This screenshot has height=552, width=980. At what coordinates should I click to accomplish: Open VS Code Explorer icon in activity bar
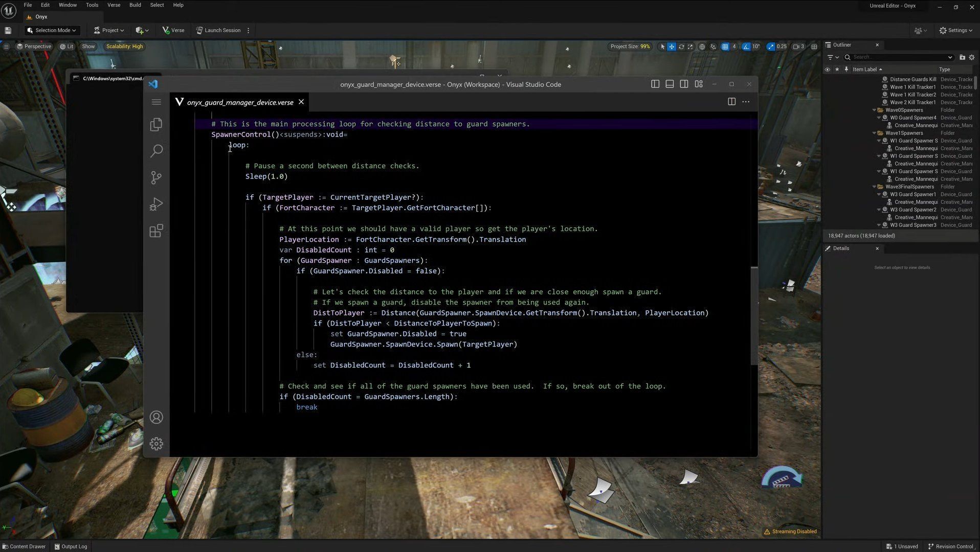coord(156,125)
